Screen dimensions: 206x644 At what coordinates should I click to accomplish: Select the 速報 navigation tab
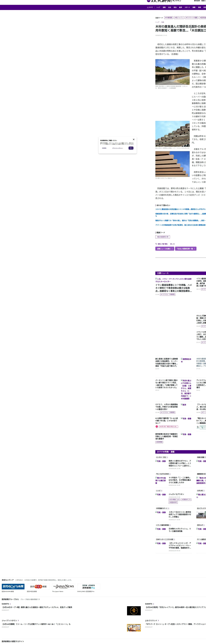[x=164, y=8]
